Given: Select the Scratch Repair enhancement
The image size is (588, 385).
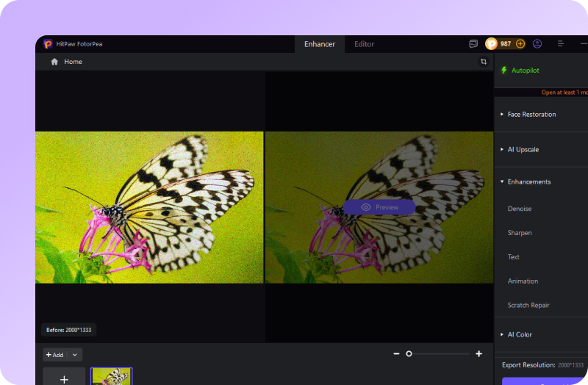Looking at the screenshot, I should 528,305.
